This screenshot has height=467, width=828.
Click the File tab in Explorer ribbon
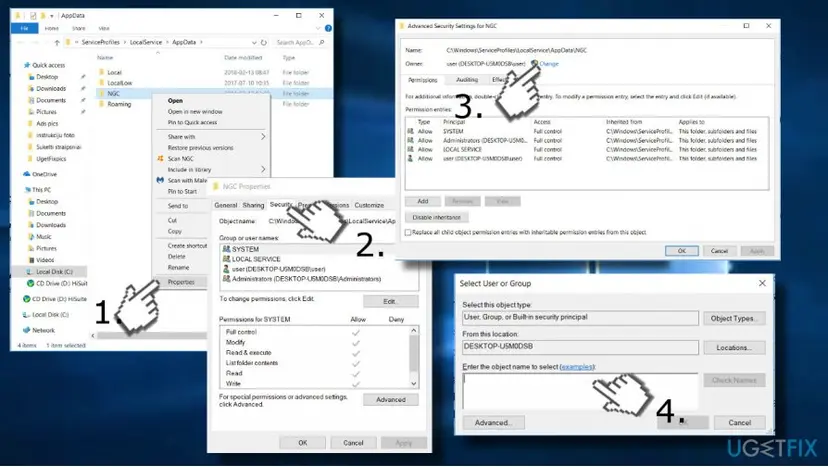coord(24,28)
